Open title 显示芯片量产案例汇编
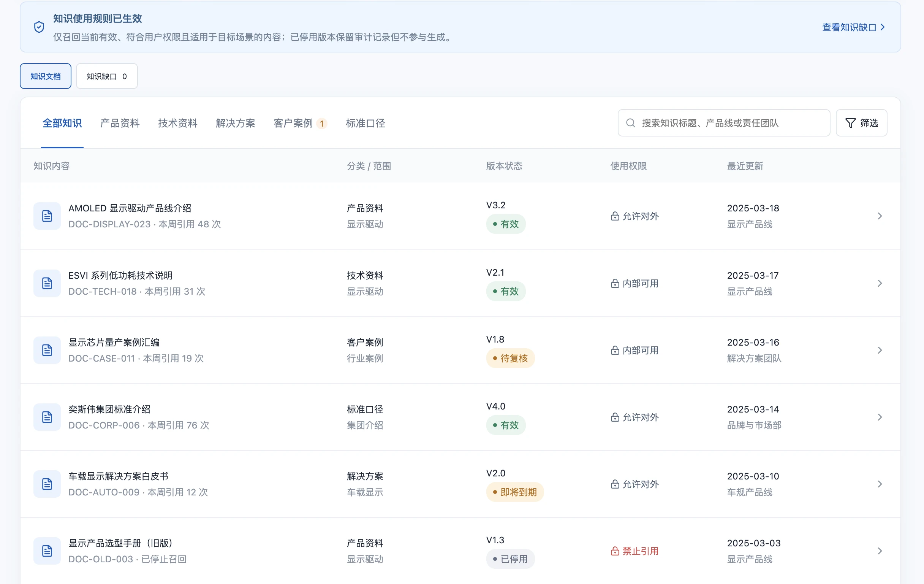 coord(114,342)
